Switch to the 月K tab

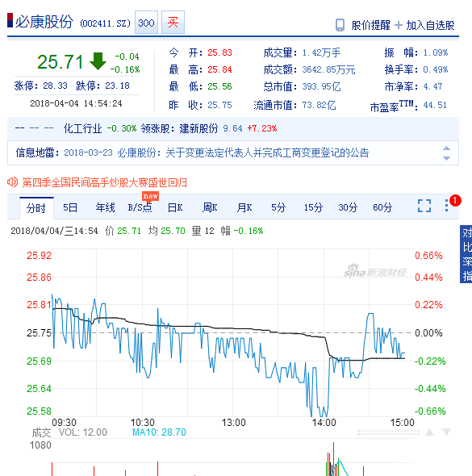click(x=244, y=207)
